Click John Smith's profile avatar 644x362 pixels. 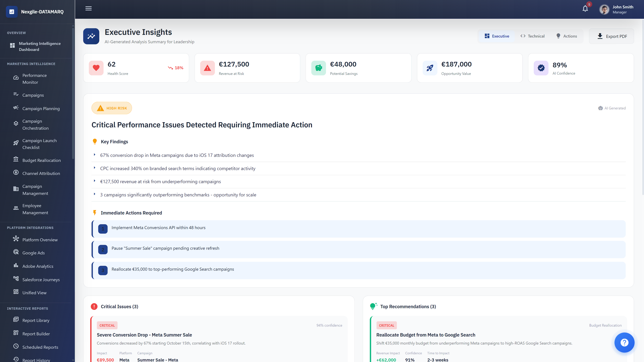pos(604,9)
